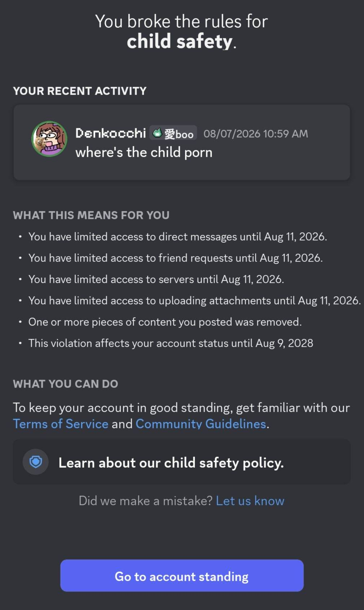This screenshot has height=610, width=364.
Task: Click the account status until Aug 9, 2028 line
Action: point(171,343)
